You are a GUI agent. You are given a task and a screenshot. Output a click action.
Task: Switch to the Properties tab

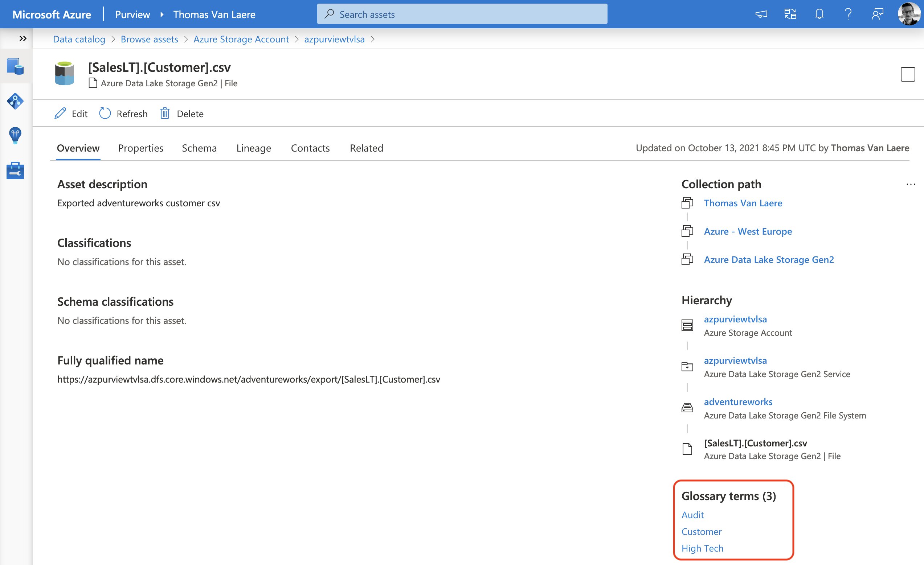tap(140, 148)
